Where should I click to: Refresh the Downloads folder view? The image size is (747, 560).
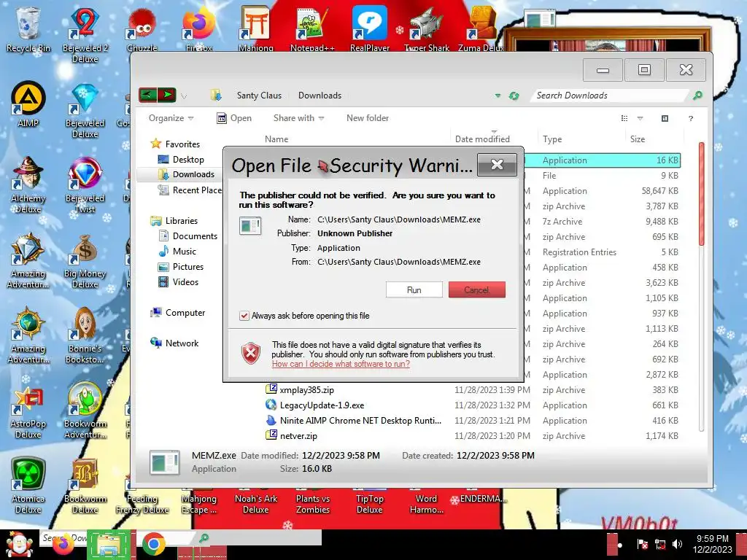(514, 96)
